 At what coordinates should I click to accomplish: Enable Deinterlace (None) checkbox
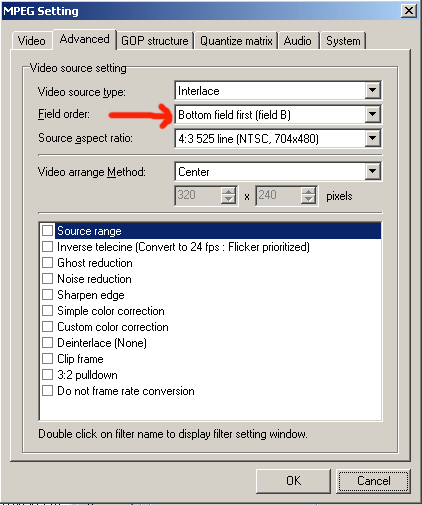point(47,343)
